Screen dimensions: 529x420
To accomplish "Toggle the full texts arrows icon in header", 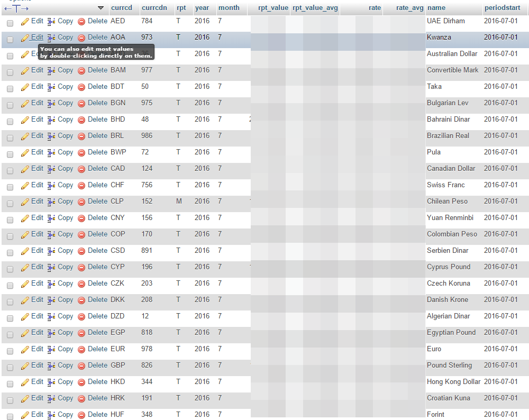I will click(16, 8).
